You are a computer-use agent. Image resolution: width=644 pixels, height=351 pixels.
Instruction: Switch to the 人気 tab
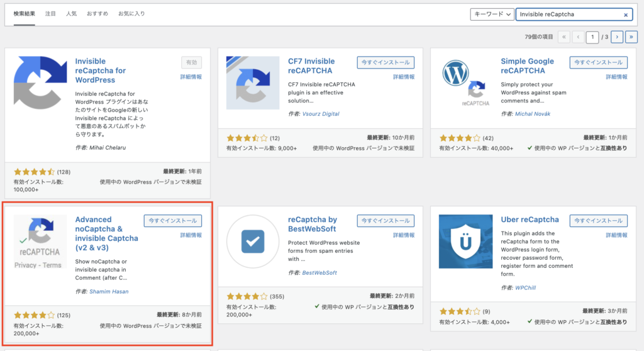(72, 14)
